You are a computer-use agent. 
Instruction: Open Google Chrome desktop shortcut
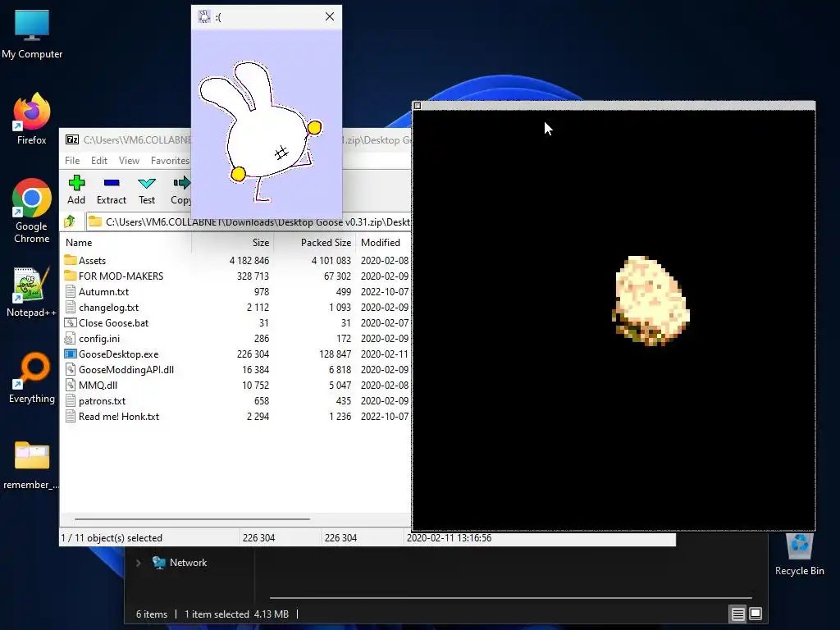pyautogui.click(x=32, y=211)
